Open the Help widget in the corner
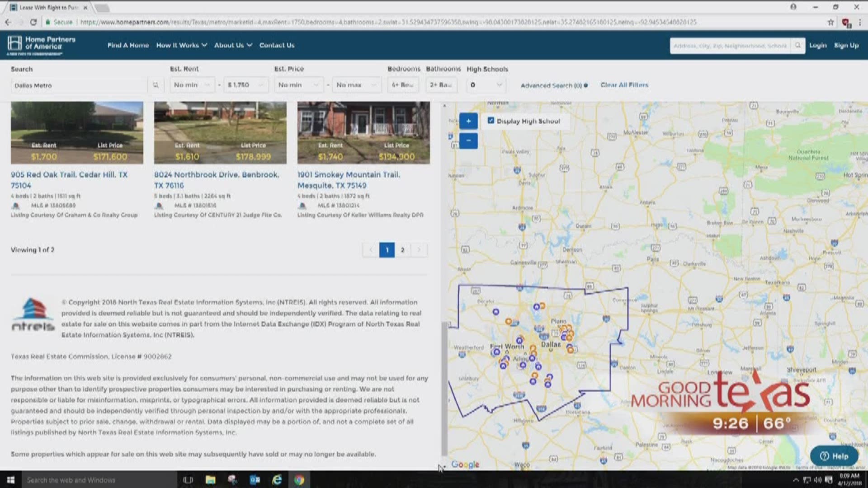The width and height of the screenshot is (868, 488). pos(834,456)
